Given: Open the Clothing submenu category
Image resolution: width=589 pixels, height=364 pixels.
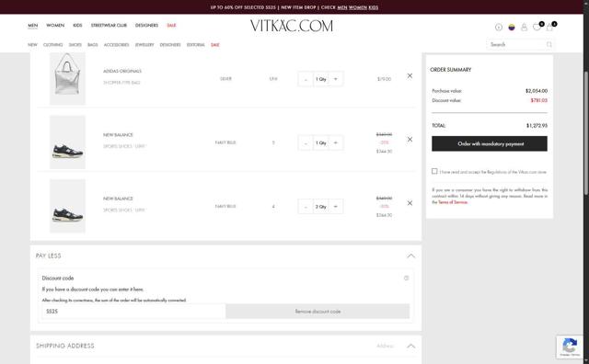Looking at the screenshot, I should (x=52, y=45).
